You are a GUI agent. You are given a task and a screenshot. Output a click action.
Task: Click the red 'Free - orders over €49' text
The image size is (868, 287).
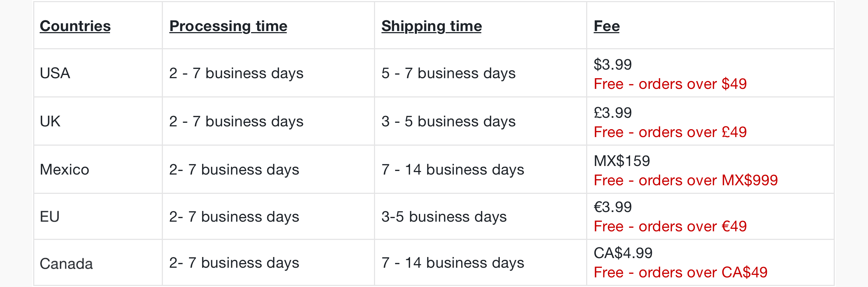(x=670, y=226)
